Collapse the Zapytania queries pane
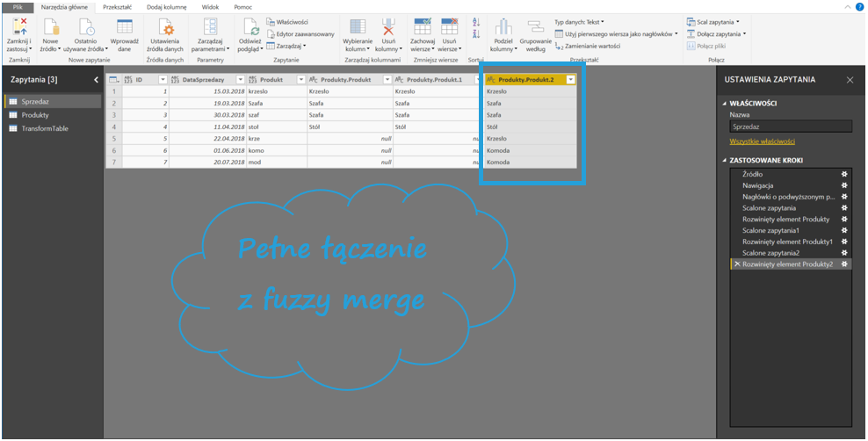Image resolution: width=868 pixels, height=441 pixels. pyautogui.click(x=96, y=80)
